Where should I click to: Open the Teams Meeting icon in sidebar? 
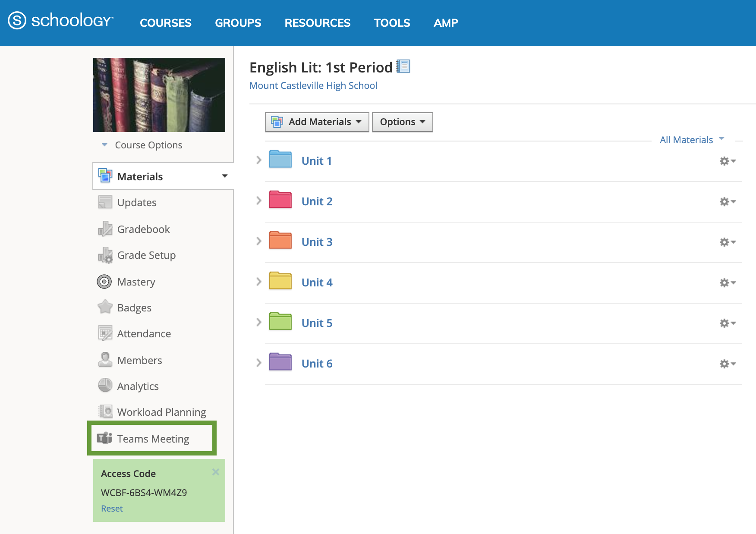pos(104,438)
